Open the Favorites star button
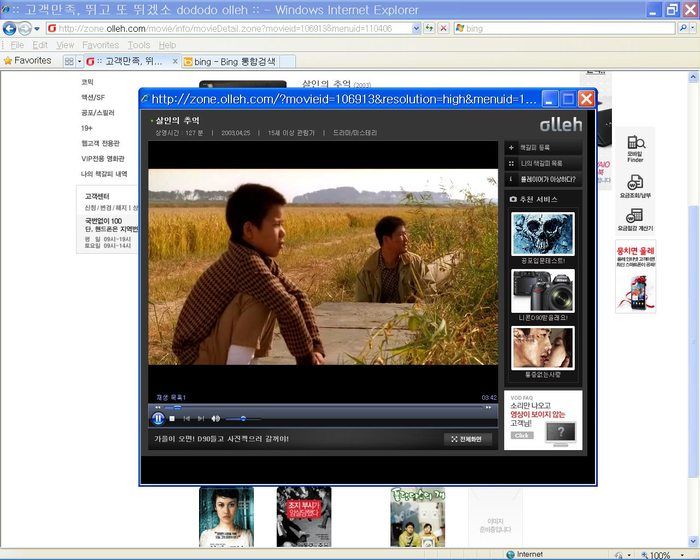Viewport: 700px width, 560px height. (28, 60)
